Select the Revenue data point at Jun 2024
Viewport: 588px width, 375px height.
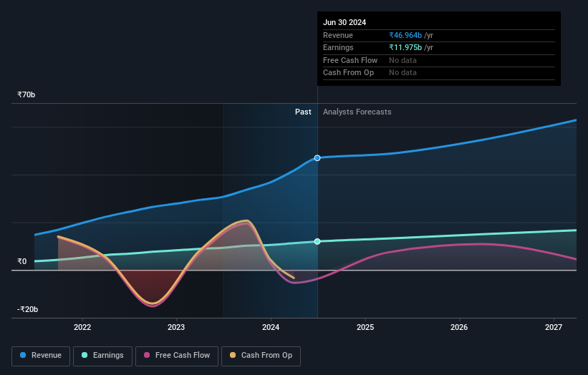pos(317,158)
